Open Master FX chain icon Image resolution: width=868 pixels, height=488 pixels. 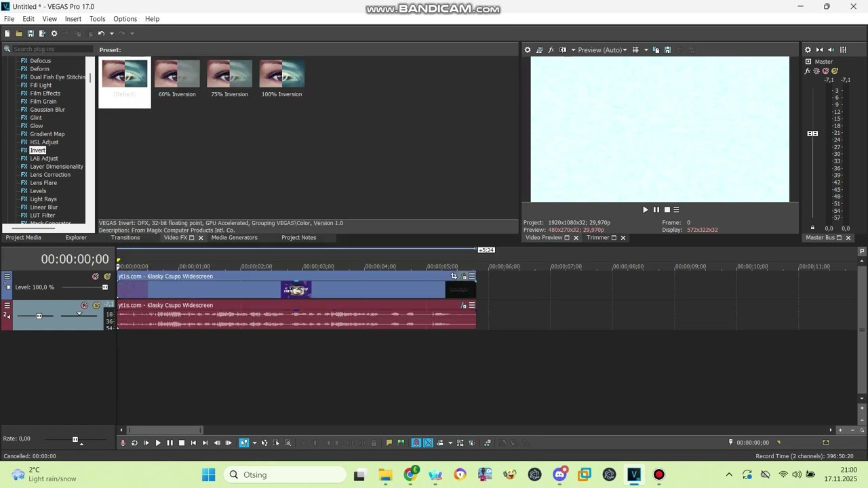[808, 70]
